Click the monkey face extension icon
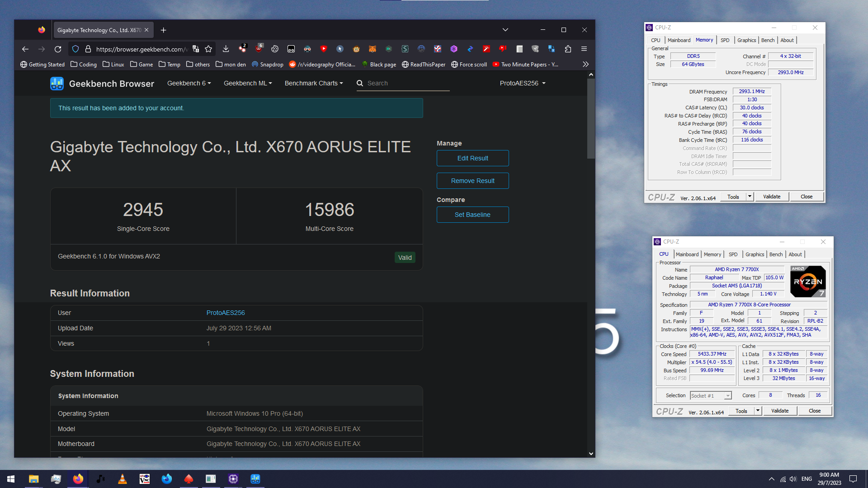 (356, 49)
